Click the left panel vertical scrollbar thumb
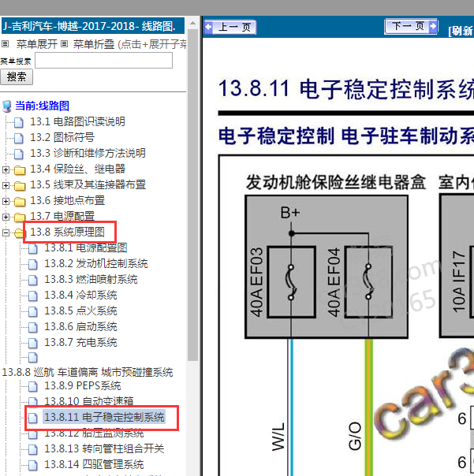The image size is (474, 476). 192,195
